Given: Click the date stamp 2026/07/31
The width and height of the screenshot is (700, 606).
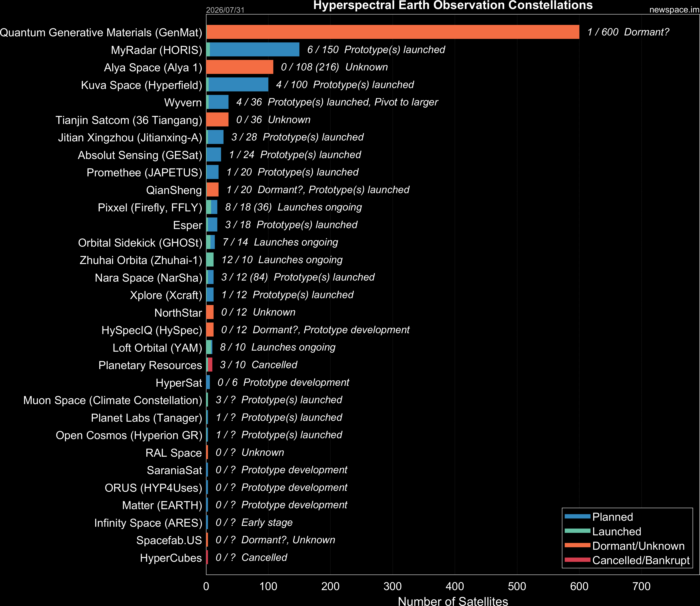Looking at the screenshot, I should [x=225, y=10].
